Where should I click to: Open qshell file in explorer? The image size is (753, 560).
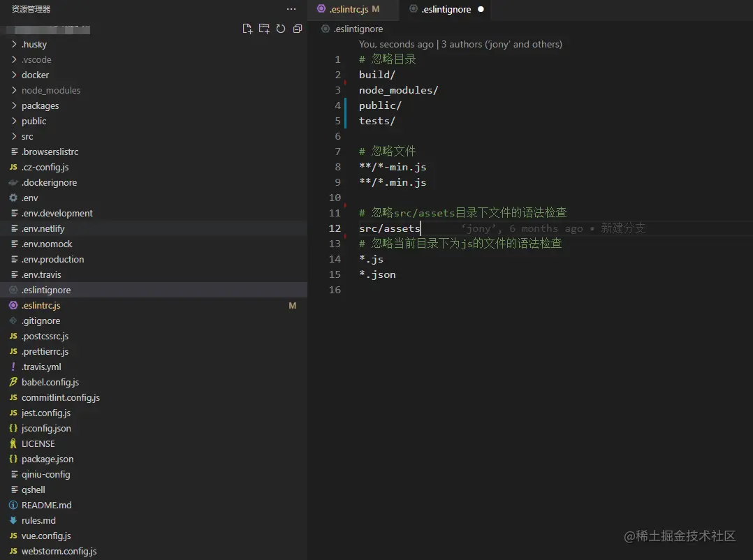coord(154,489)
